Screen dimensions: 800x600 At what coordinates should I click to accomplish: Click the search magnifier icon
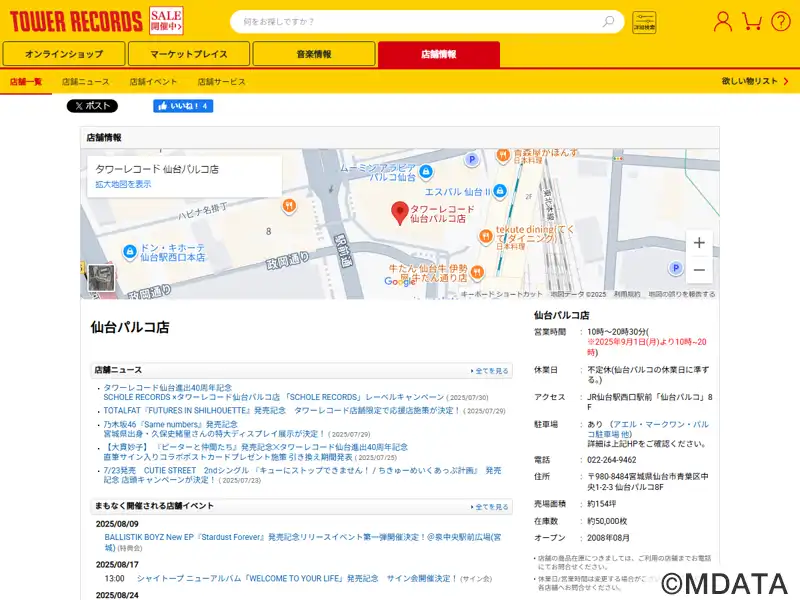click(608, 21)
